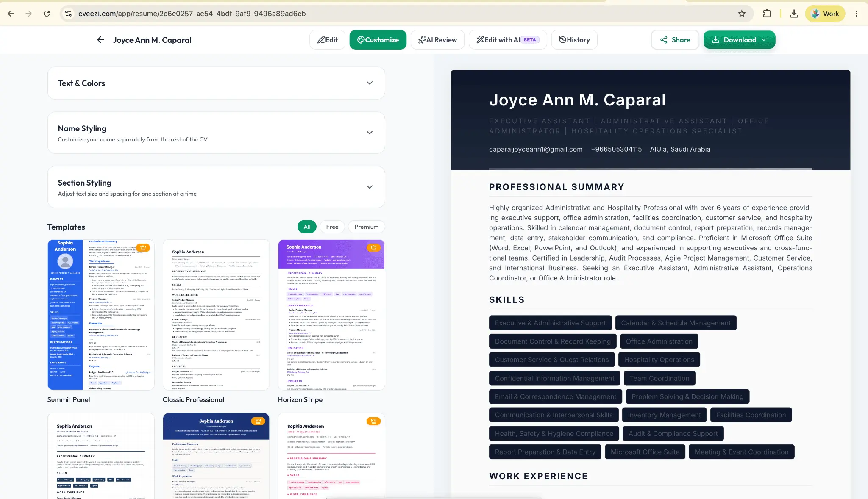The image size is (868, 499).
Task: Open the browser extensions puzzle icon
Action: 767,14
